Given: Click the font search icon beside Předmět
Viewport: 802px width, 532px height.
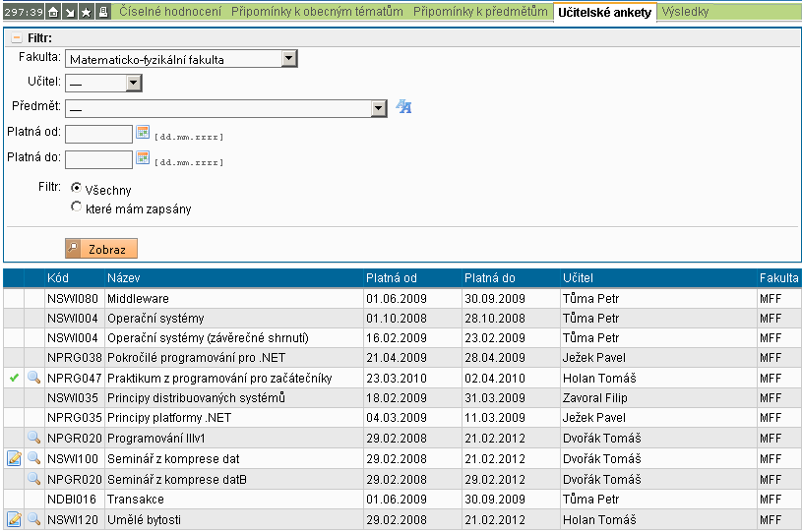Looking at the screenshot, I should tap(403, 107).
